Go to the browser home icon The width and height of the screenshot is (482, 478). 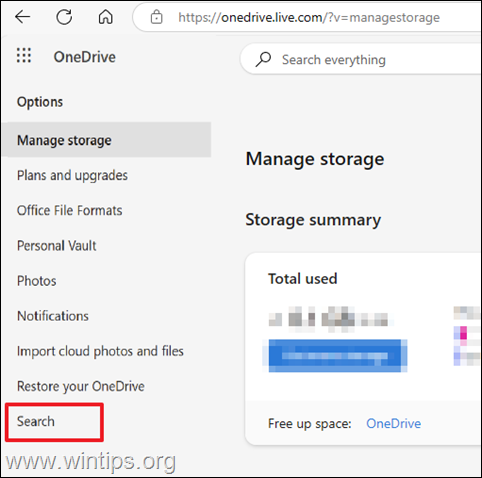click(105, 17)
